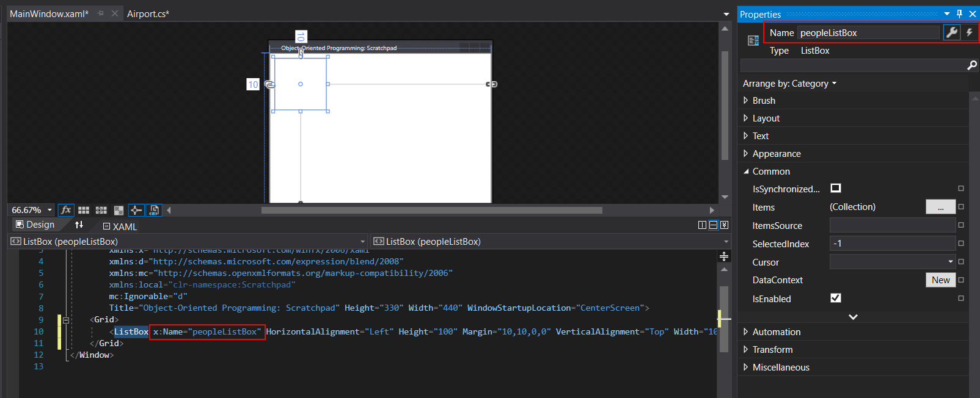Click the SelectedIndex value field

(892, 244)
